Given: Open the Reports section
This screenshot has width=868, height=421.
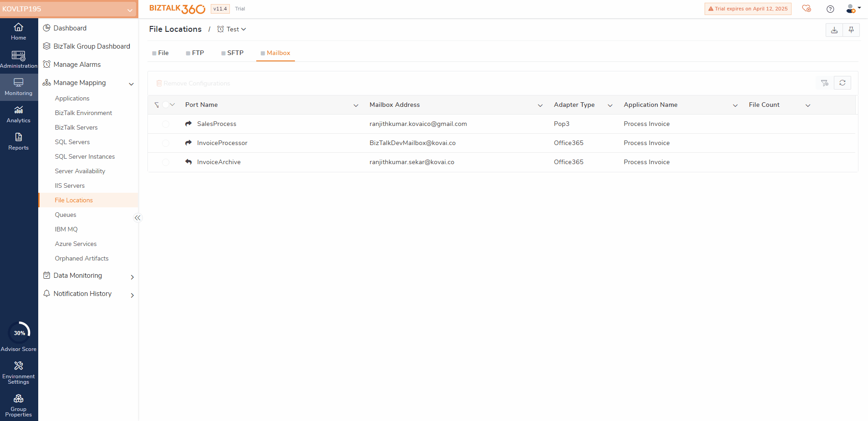Looking at the screenshot, I should pyautogui.click(x=19, y=142).
